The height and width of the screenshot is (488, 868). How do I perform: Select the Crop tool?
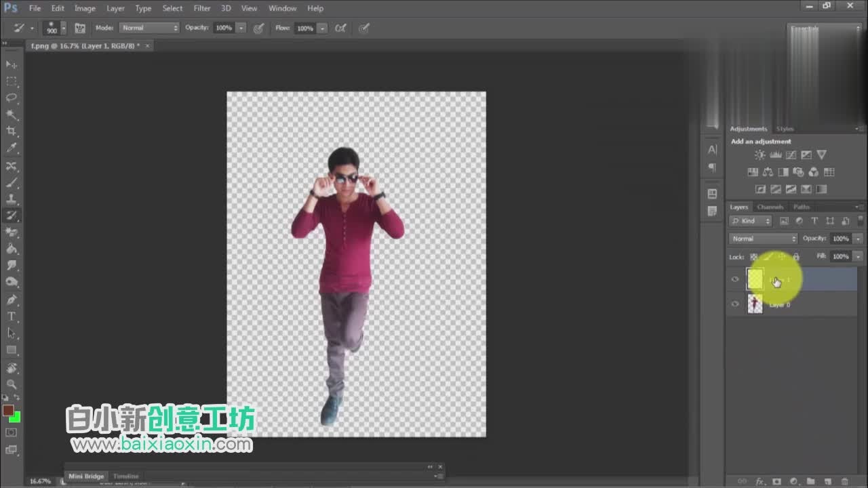click(x=12, y=131)
